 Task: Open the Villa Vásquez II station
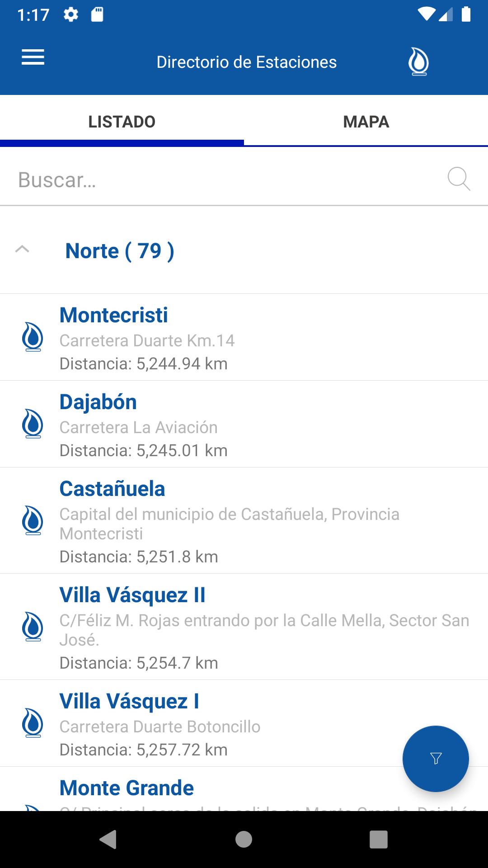pos(244,627)
